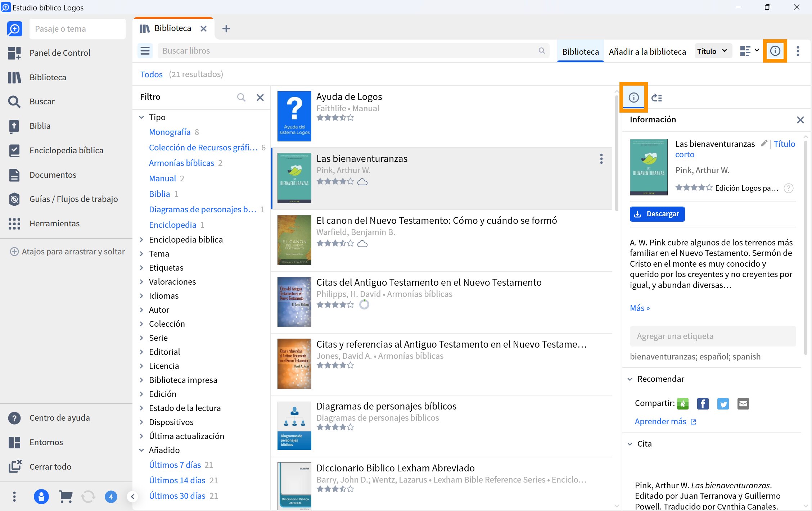Click the Agregar una etiqueta field
The height and width of the screenshot is (511, 812).
[712, 336]
